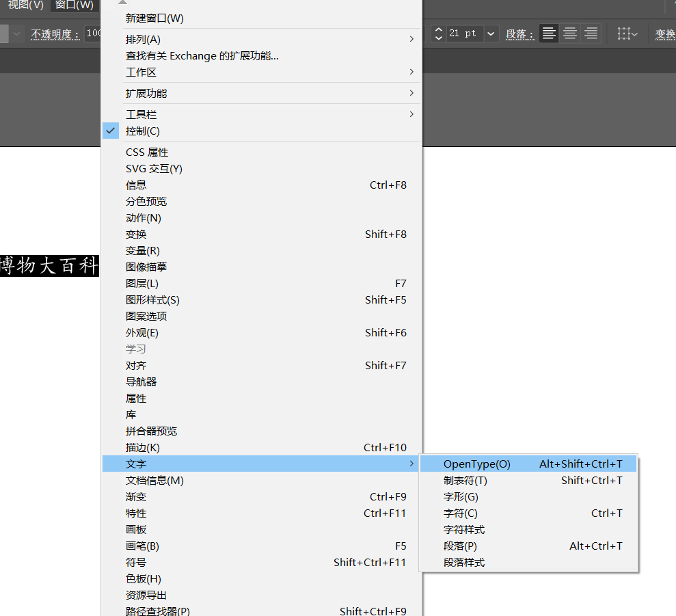Open the 视图(V) menu
Viewport: 676px width, 616px height.
click(26, 5)
